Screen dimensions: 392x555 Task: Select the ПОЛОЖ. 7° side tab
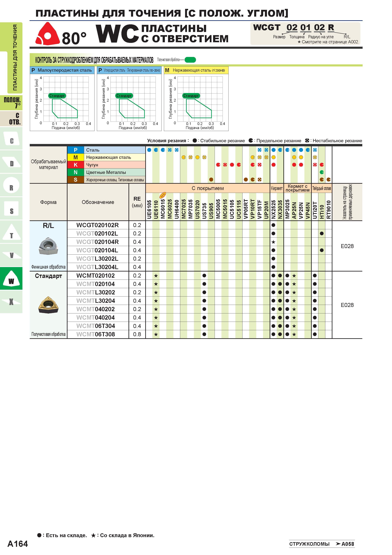coord(11,103)
